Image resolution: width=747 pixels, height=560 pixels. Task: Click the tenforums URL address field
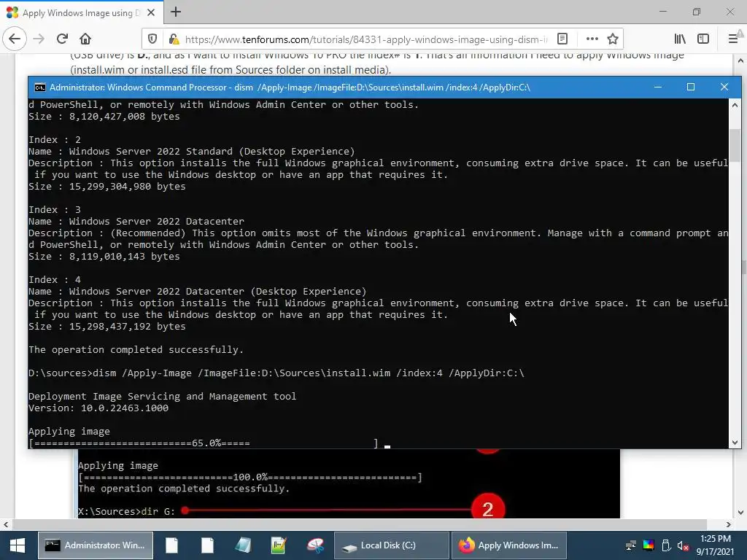[366, 39]
